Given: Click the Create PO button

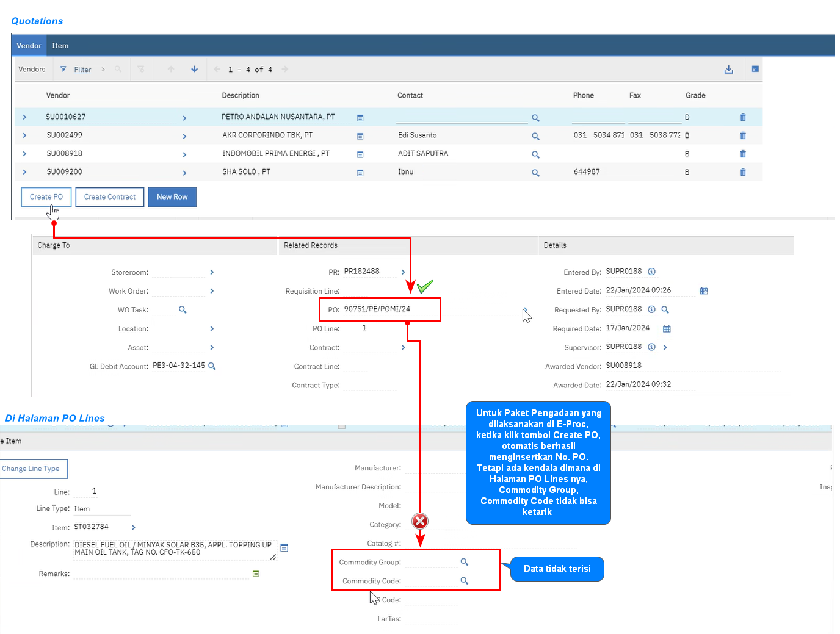Looking at the screenshot, I should (x=46, y=197).
